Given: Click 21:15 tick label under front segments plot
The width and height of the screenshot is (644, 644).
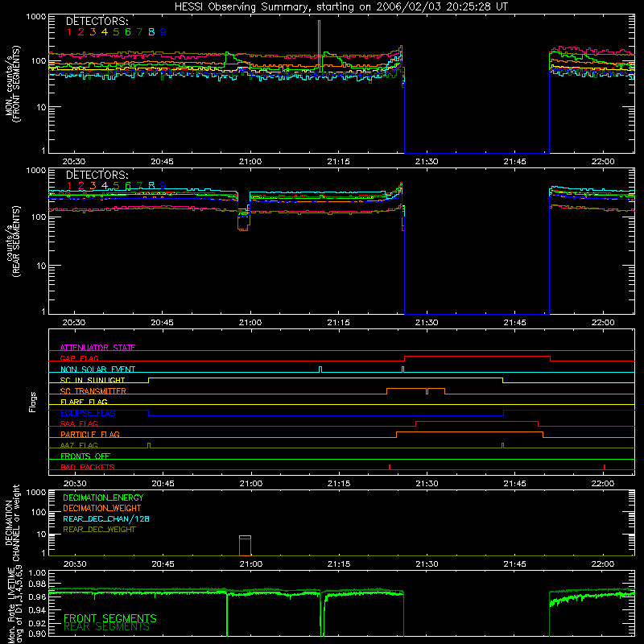Looking at the screenshot, I should [339, 162].
